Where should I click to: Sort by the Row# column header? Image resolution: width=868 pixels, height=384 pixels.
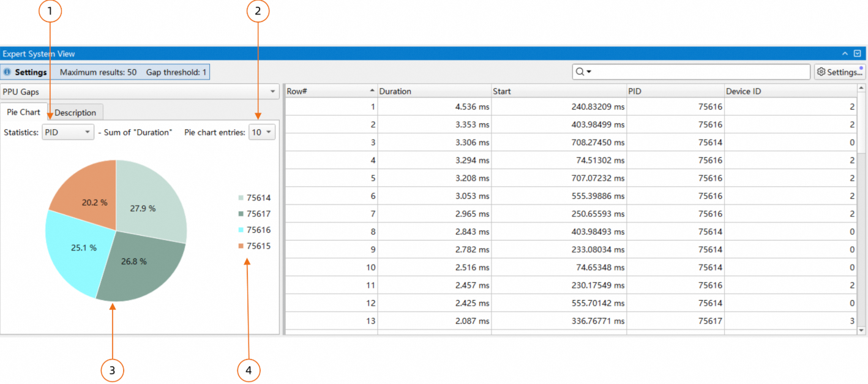tap(331, 91)
